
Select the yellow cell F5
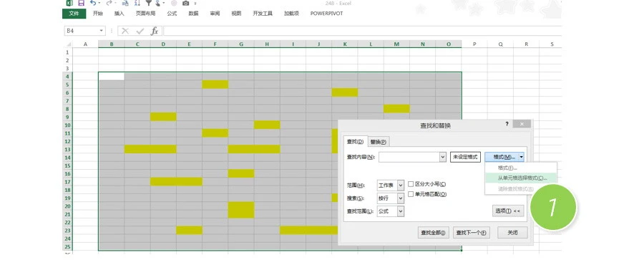[215, 85]
